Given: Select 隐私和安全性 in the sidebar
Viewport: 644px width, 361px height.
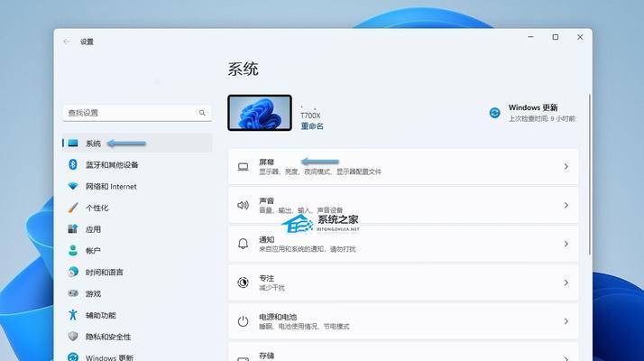Looking at the screenshot, I should 137,337.
